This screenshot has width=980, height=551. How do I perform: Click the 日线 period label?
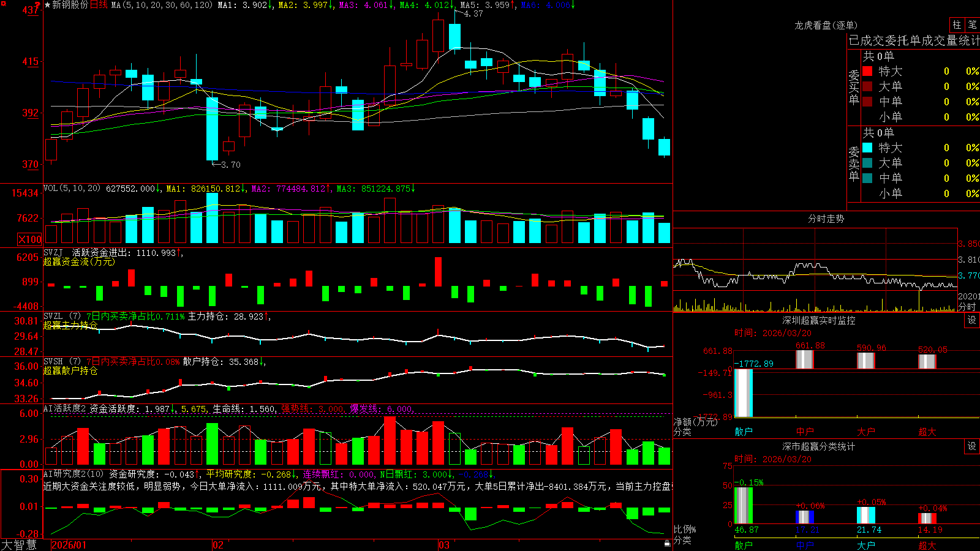click(x=99, y=5)
